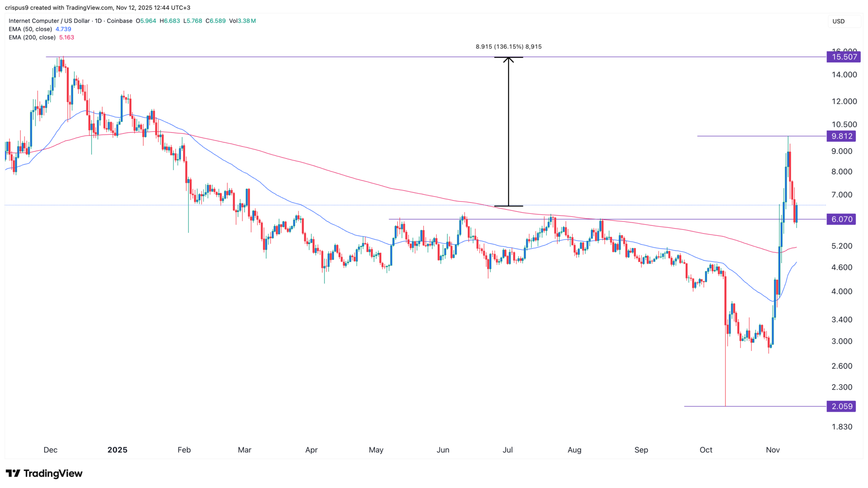Click the 9.812 price label

(x=841, y=136)
